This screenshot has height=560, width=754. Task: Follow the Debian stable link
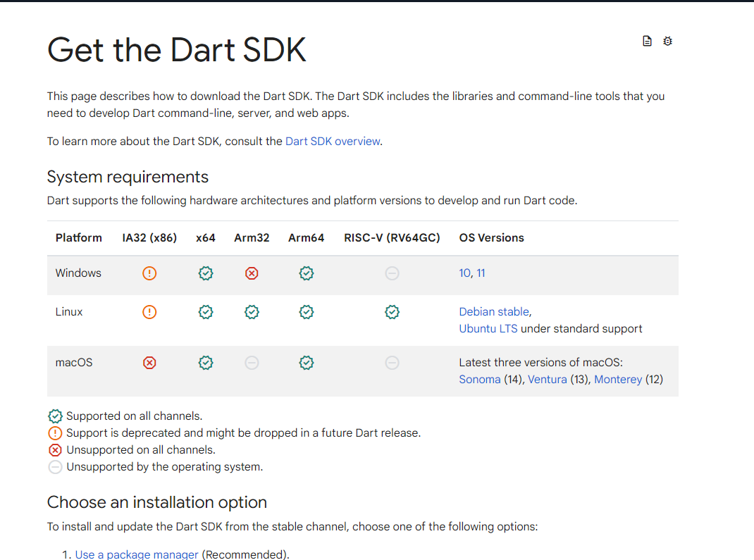click(494, 311)
